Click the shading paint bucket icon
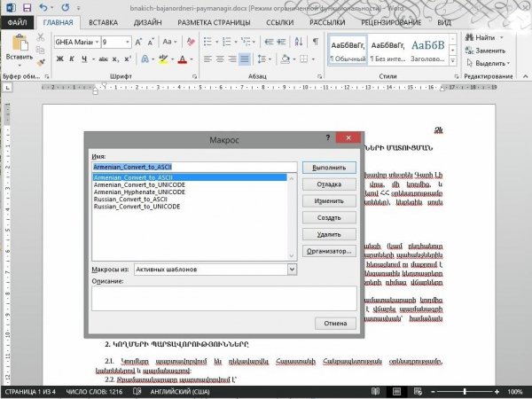 [286, 59]
